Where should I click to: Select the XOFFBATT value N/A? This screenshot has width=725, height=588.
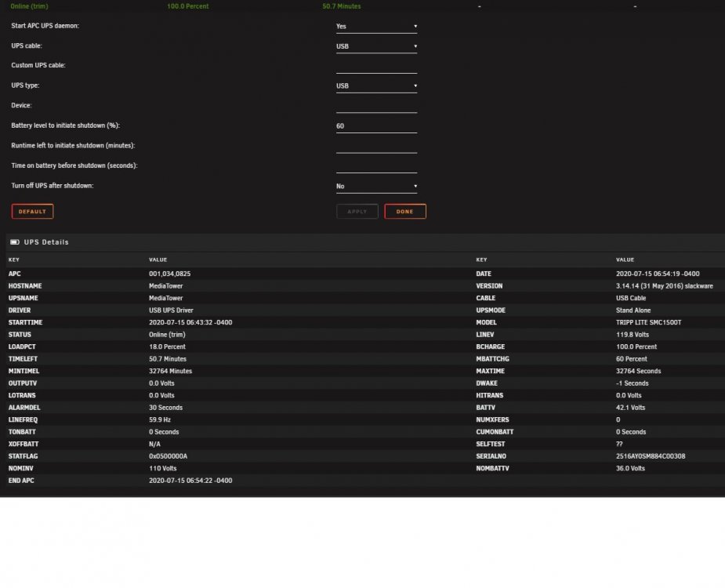(x=154, y=444)
